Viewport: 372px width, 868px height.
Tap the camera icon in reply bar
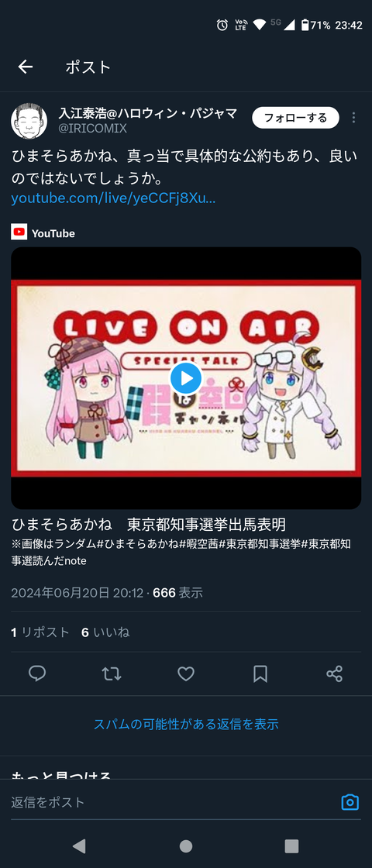pos(350,801)
